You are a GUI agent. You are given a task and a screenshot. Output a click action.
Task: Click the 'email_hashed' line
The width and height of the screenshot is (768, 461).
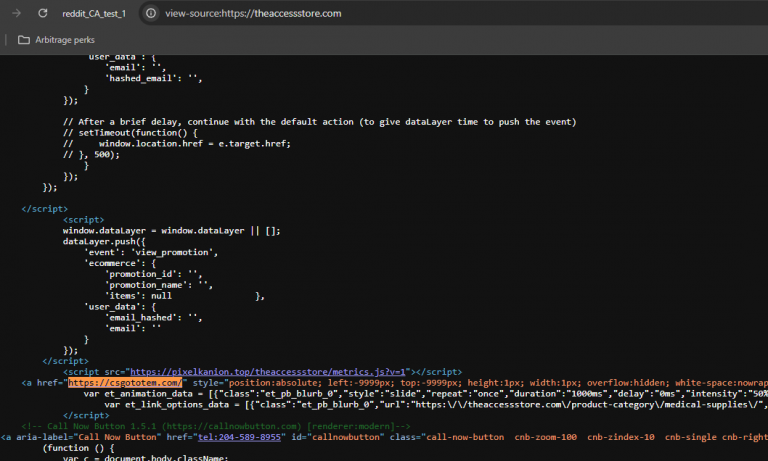[153, 317]
